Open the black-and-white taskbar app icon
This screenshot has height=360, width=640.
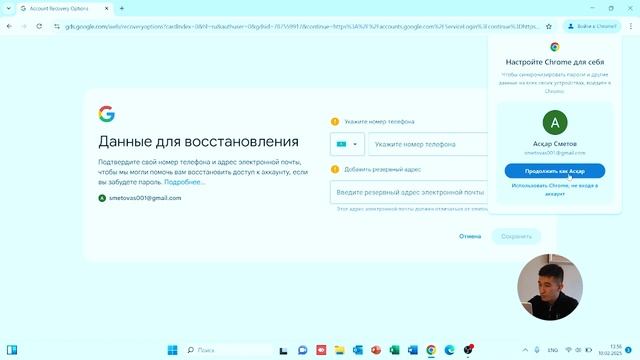point(283,350)
